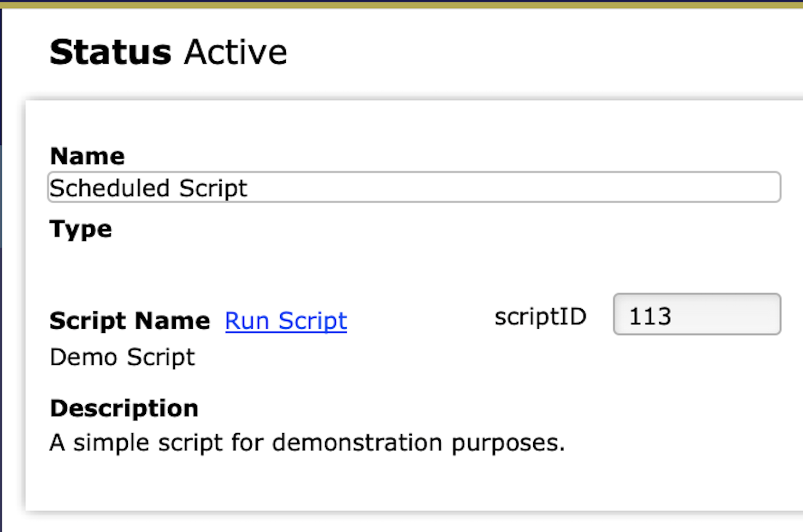Select the Demo Script name text
This screenshot has height=532, width=803.
coord(122,357)
